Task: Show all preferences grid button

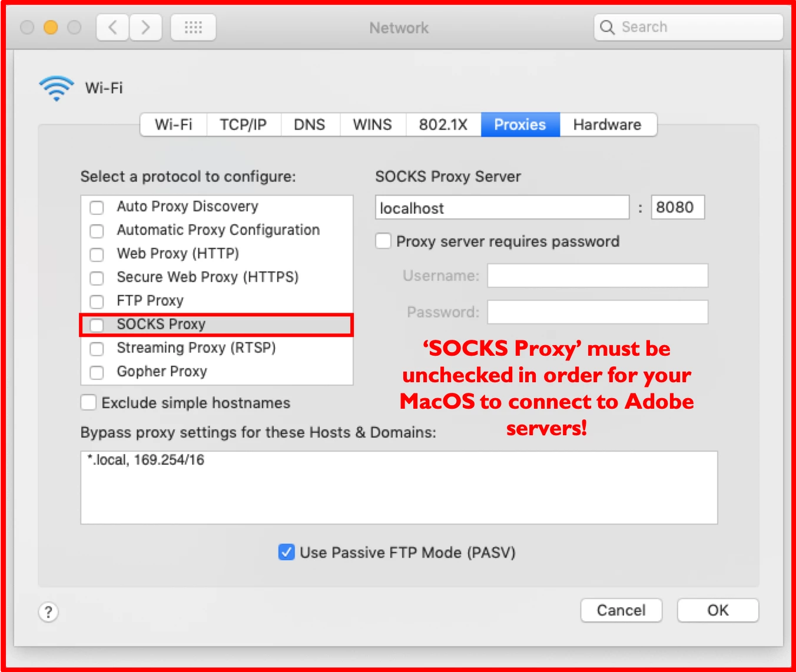Action: [x=193, y=27]
